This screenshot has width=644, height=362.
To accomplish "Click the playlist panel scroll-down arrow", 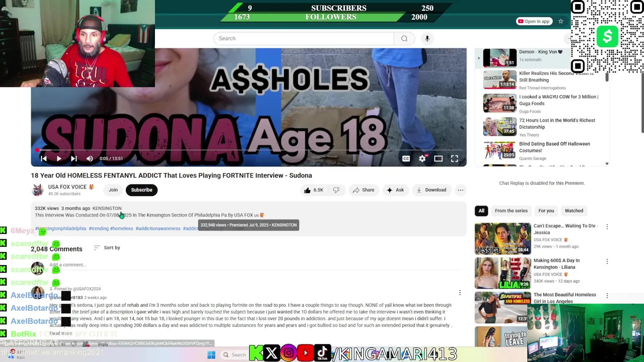I will [607, 164].
